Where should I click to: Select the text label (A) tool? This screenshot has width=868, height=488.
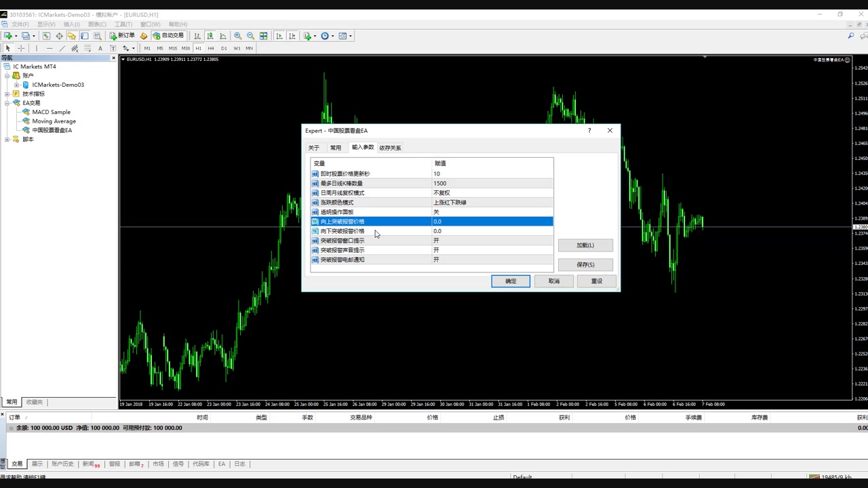coord(100,48)
